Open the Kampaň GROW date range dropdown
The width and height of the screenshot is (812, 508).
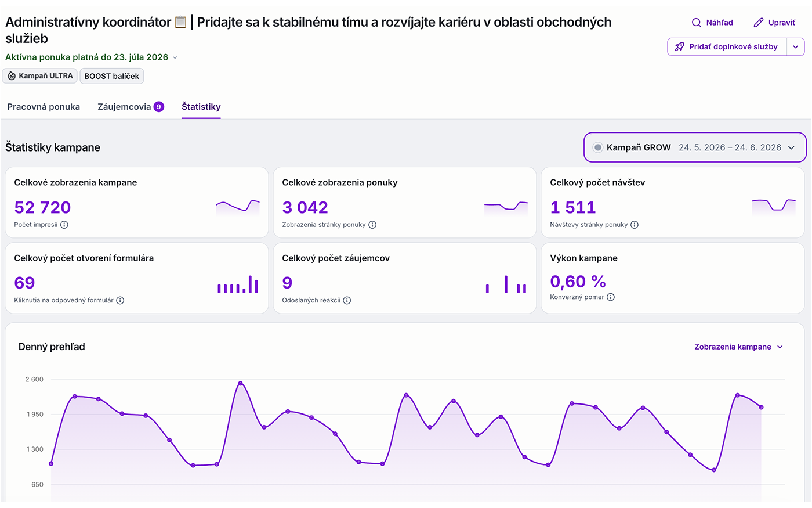695,147
